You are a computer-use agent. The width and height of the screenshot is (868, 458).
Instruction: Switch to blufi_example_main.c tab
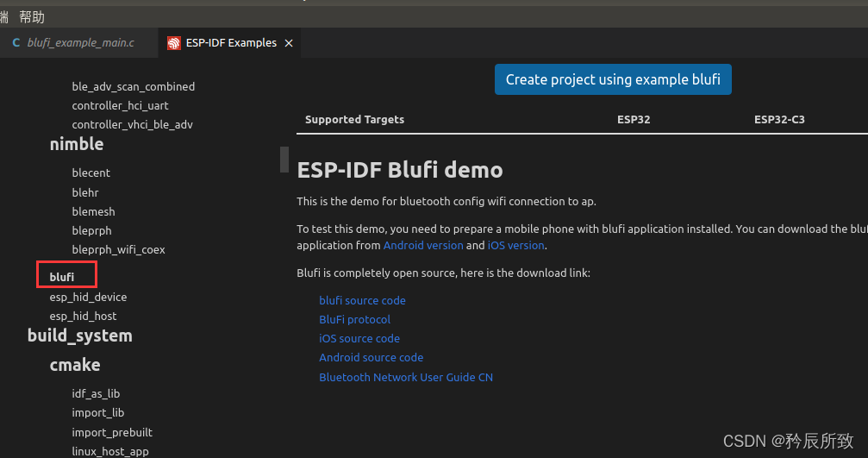pos(80,42)
